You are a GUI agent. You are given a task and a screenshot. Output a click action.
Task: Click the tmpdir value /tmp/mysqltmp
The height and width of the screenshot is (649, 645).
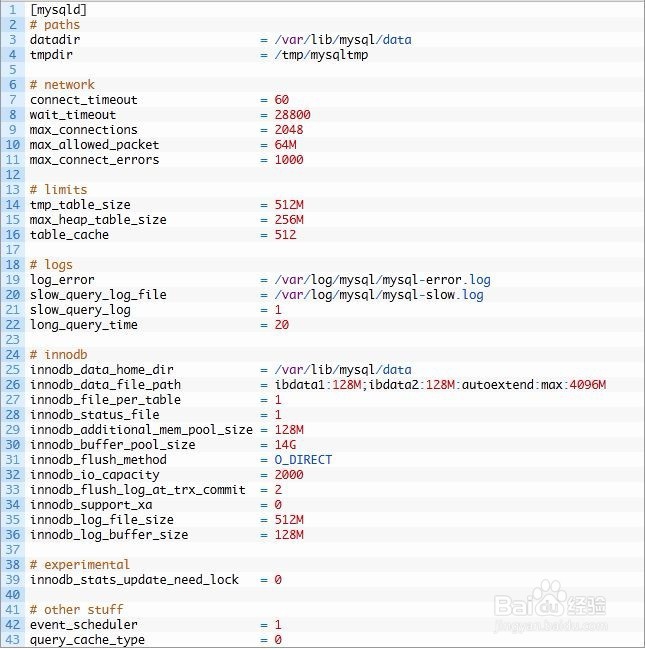click(x=321, y=55)
